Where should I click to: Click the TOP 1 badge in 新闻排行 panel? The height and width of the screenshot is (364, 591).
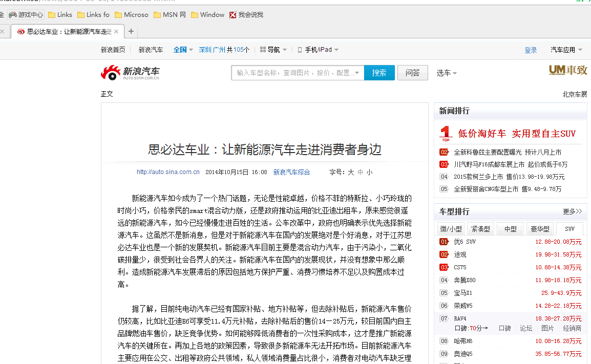[445, 132]
